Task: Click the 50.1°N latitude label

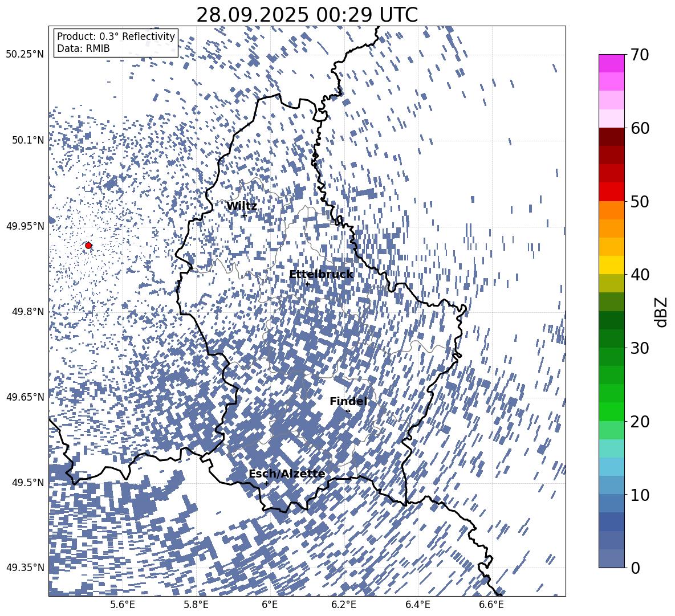Action: click(27, 140)
